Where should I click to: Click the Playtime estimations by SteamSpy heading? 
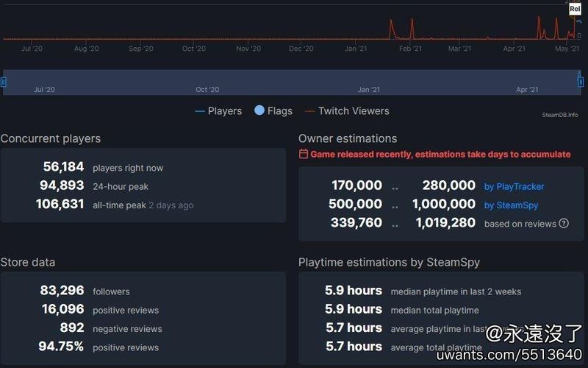(x=390, y=262)
